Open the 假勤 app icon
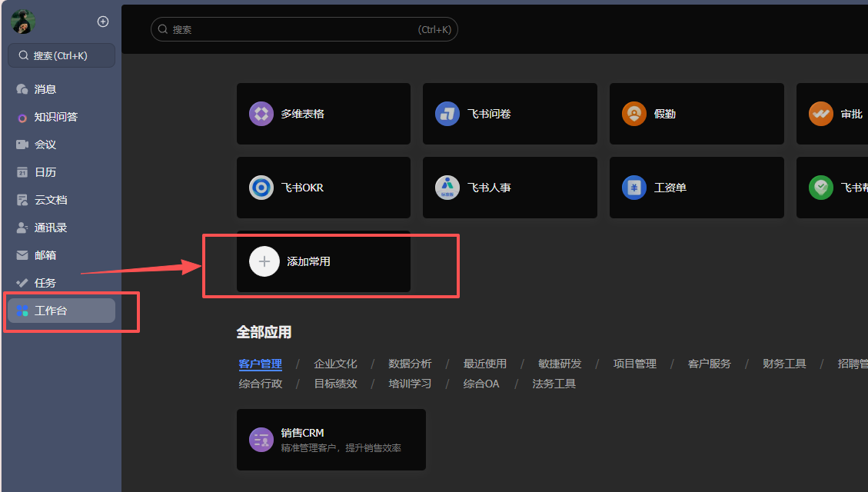This screenshot has width=868, height=492. (x=634, y=114)
